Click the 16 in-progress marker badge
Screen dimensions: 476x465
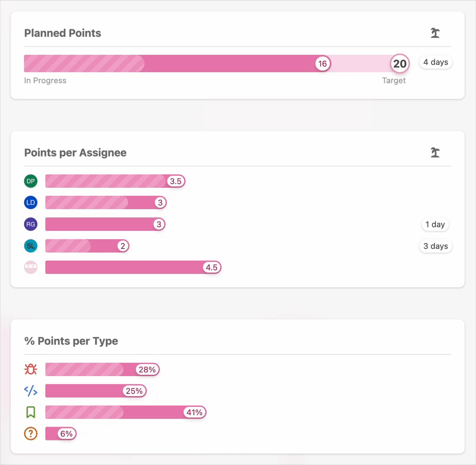click(323, 63)
